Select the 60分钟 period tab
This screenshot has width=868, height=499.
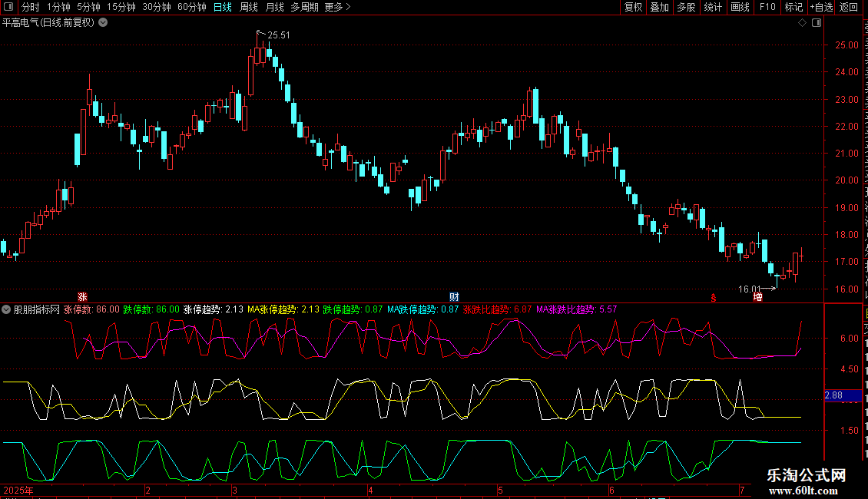point(192,7)
